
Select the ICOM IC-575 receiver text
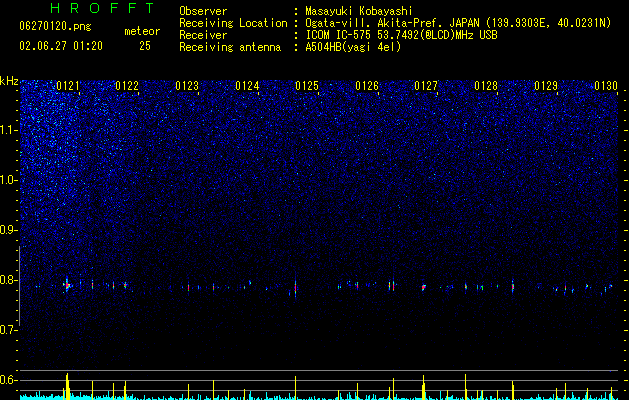pyautogui.click(x=402, y=35)
